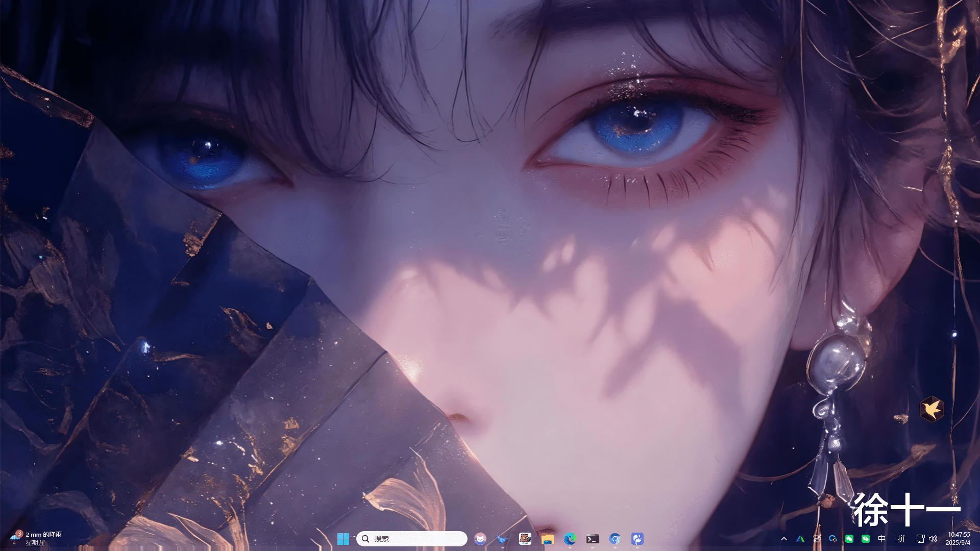Open the weather widget showing rainfall
The image size is (980, 551).
(x=36, y=538)
